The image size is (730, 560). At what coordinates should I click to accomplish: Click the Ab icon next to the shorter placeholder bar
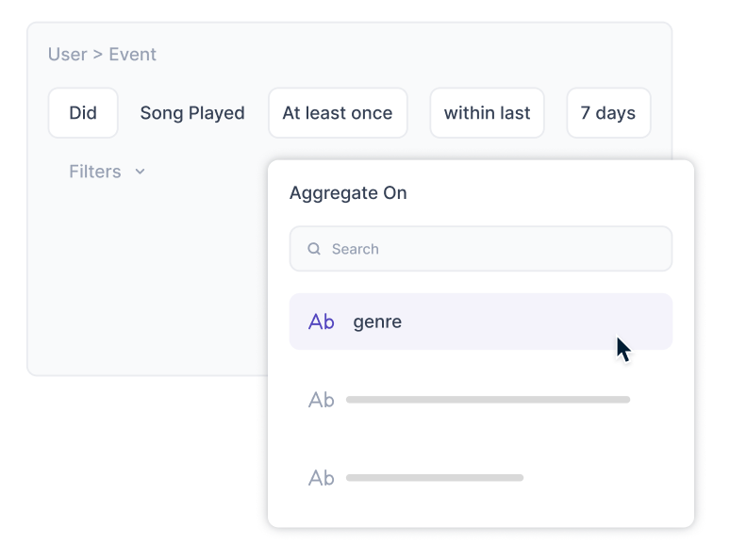pos(322,478)
